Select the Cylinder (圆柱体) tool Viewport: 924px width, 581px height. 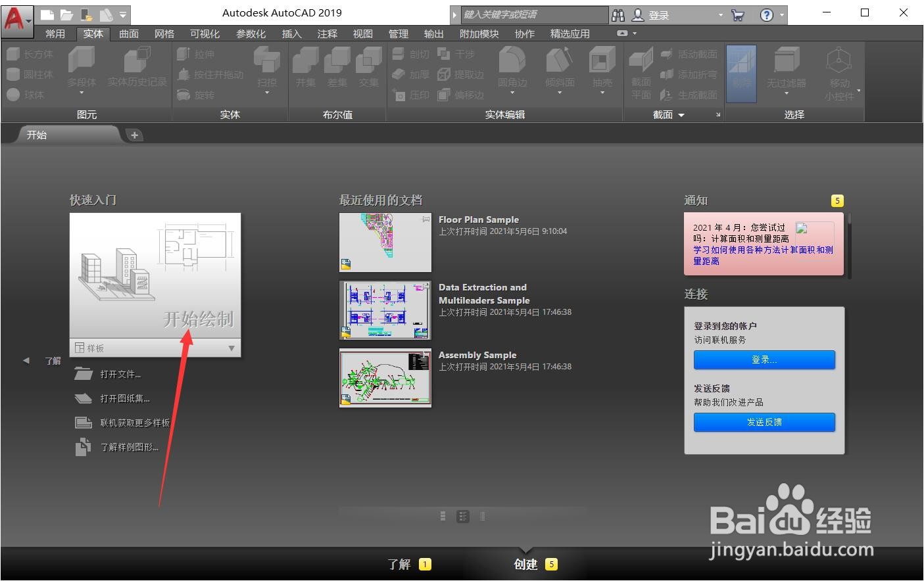click(30, 74)
